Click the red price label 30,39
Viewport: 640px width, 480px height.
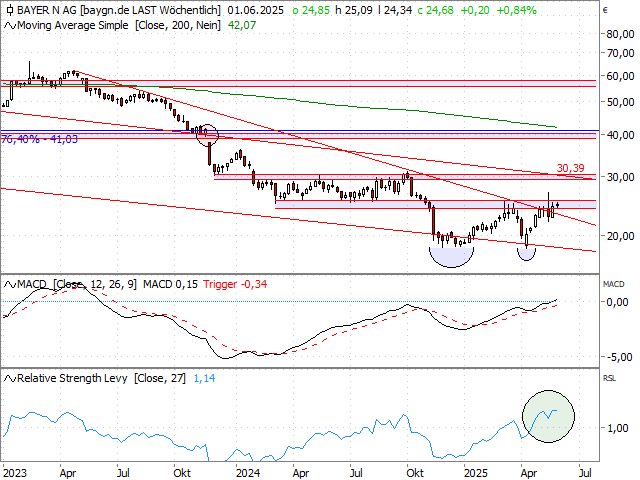click(570, 168)
